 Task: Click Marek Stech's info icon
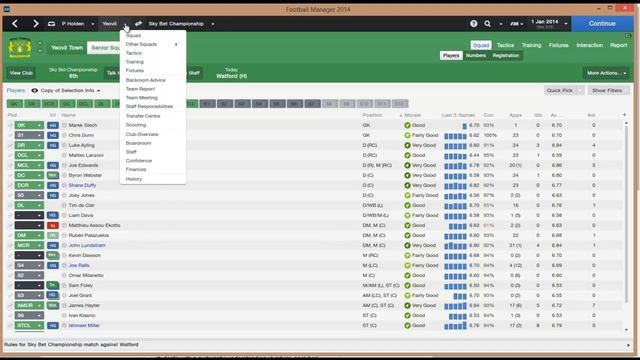tap(64, 125)
